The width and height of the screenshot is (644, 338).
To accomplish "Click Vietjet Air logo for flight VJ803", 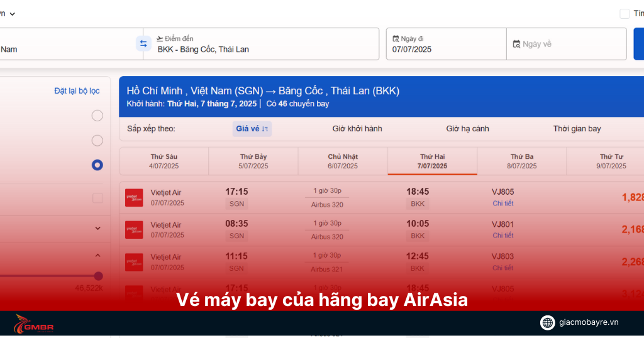I will (134, 262).
